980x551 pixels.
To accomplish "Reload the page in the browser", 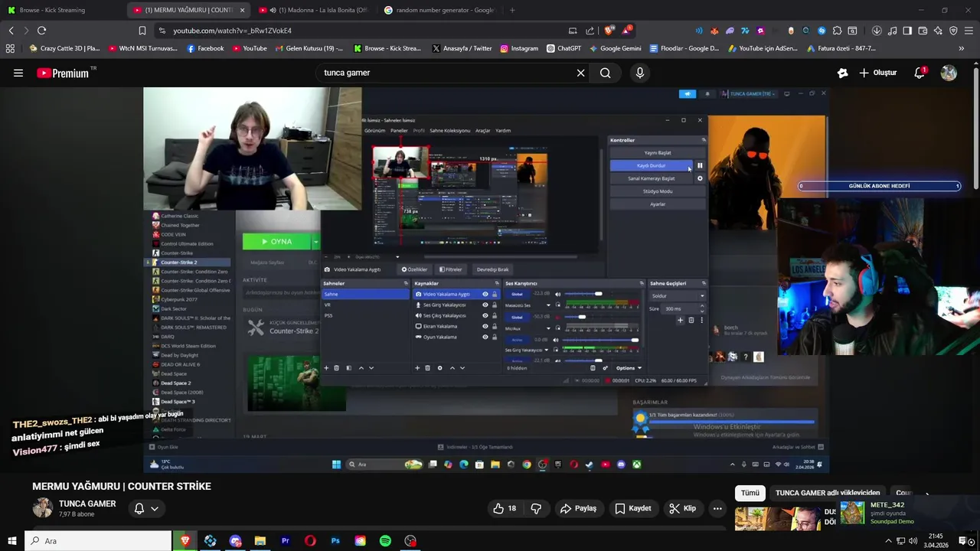I will (x=41, y=31).
